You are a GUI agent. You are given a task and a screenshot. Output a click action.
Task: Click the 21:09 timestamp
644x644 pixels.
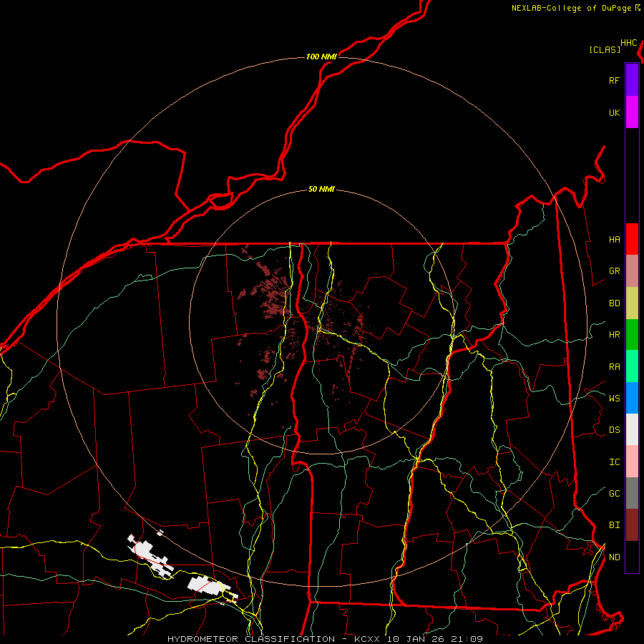pos(467,639)
